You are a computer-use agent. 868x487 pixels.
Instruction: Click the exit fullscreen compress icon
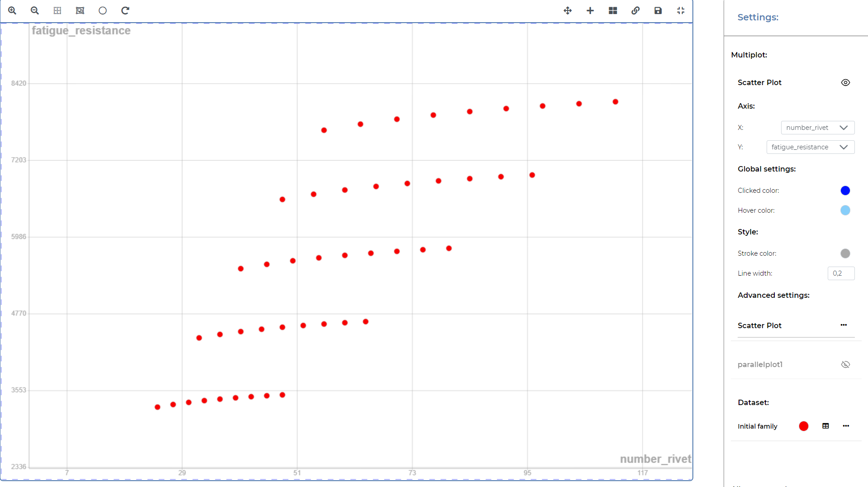681,10
